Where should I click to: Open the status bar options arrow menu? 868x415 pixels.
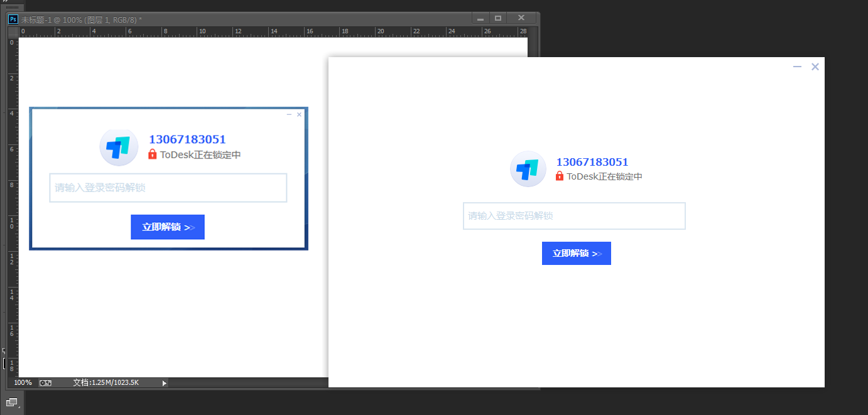(165, 383)
